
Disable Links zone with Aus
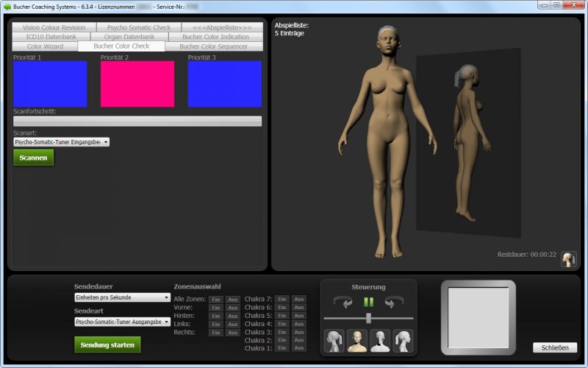tap(232, 324)
